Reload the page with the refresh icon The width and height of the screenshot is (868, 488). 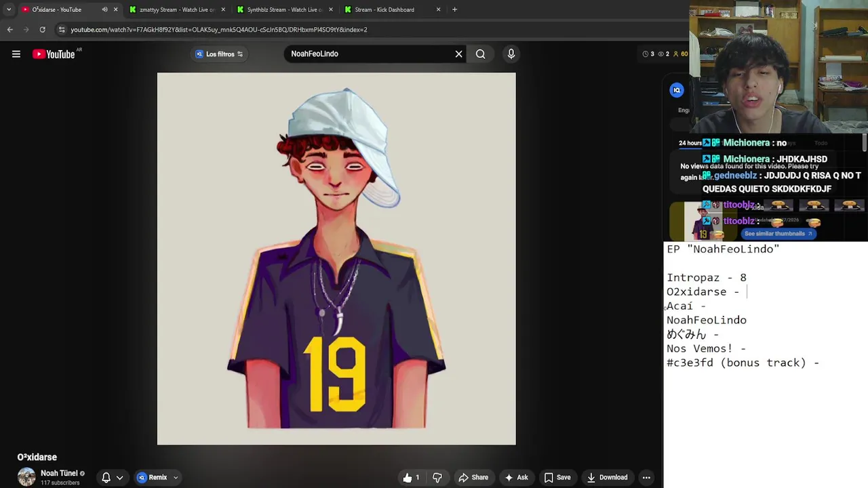pyautogui.click(x=42, y=30)
